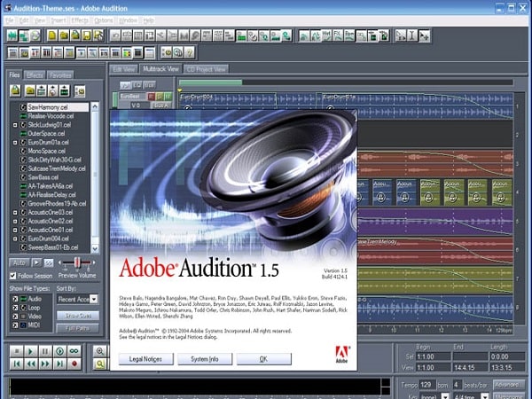Select SawBass.cel in the file list
This screenshot has width=532, height=399.
point(43,177)
